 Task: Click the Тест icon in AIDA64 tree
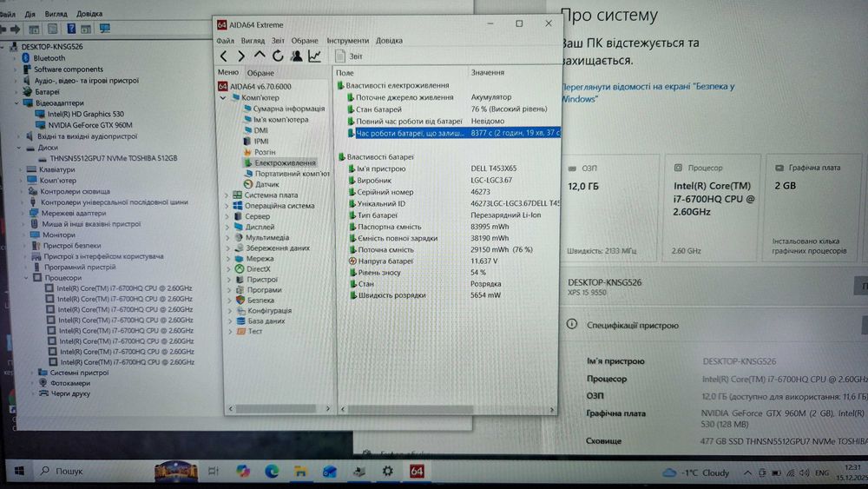(x=240, y=331)
